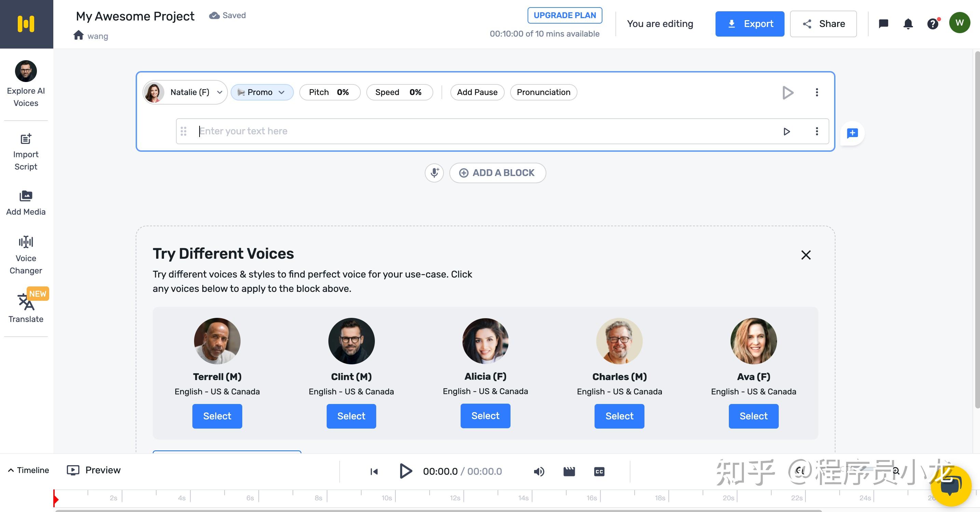This screenshot has height=512, width=980.
Task: Open the notifications bell
Action: (x=908, y=24)
